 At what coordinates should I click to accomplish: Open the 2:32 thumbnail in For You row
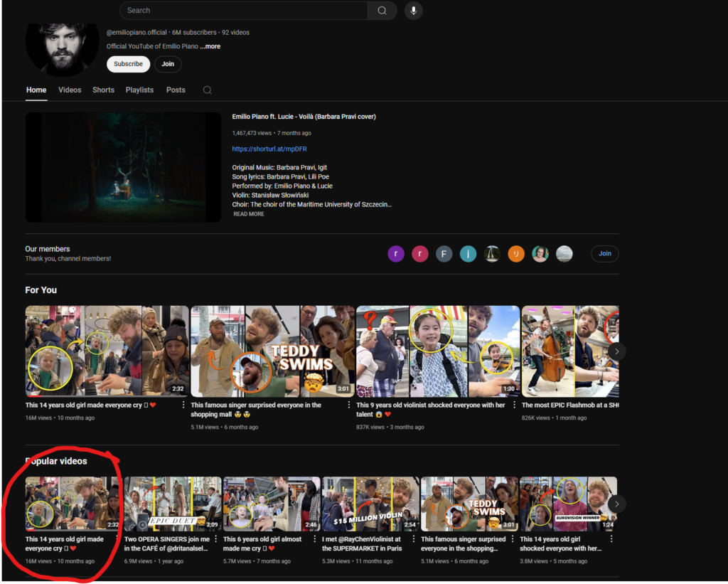(107, 351)
